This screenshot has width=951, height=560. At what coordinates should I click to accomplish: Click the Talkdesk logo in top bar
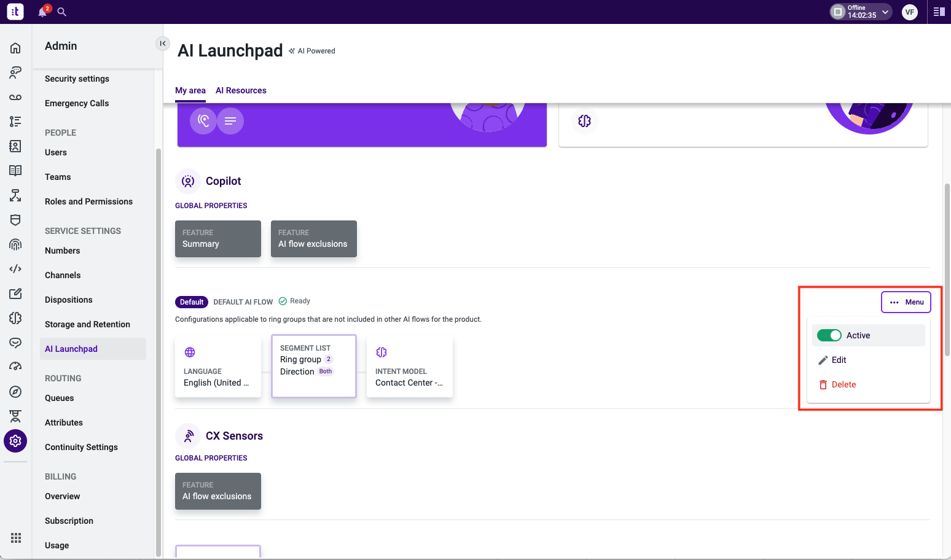15,12
